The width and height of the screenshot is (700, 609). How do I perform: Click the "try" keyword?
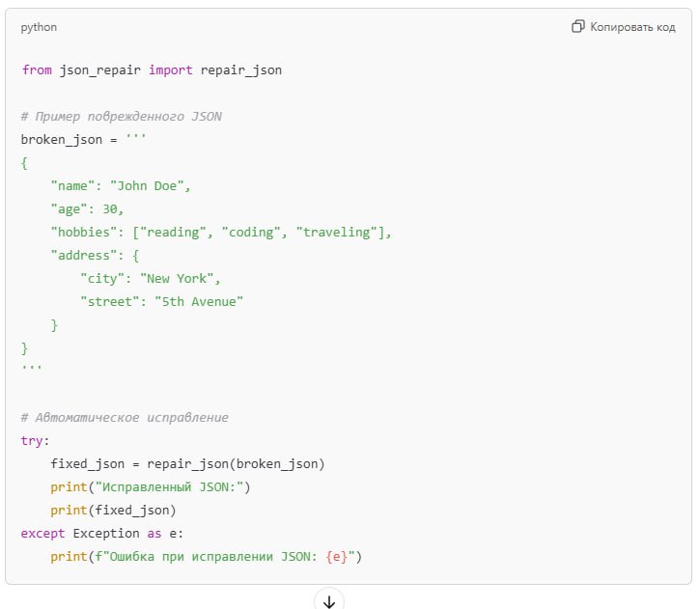tap(32, 441)
